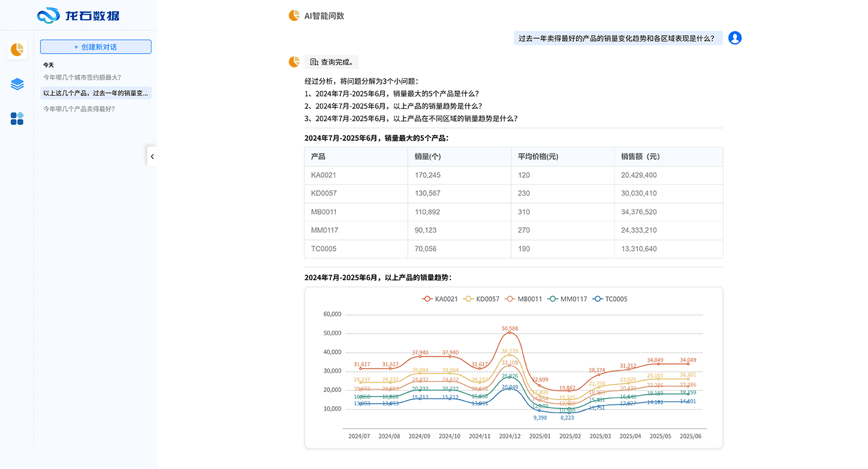Click the sales value 130,567
This screenshot has width=868, height=469.
point(428,193)
